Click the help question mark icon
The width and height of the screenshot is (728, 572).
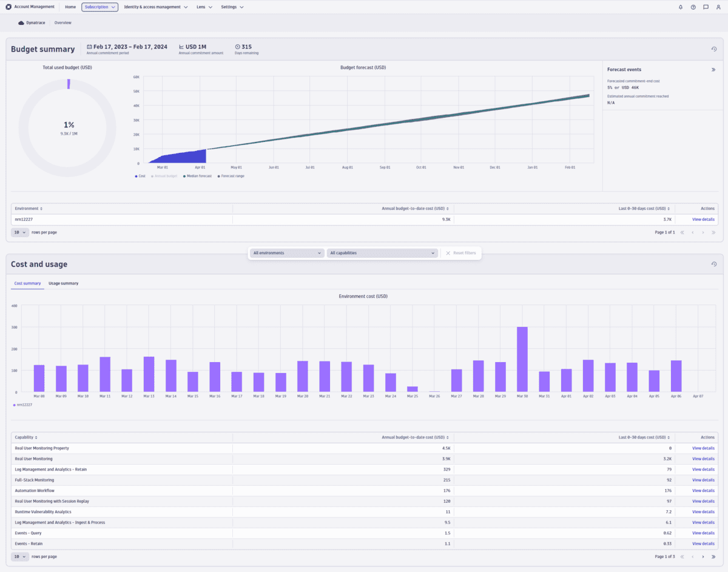pyautogui.click(x=692, y=7)
